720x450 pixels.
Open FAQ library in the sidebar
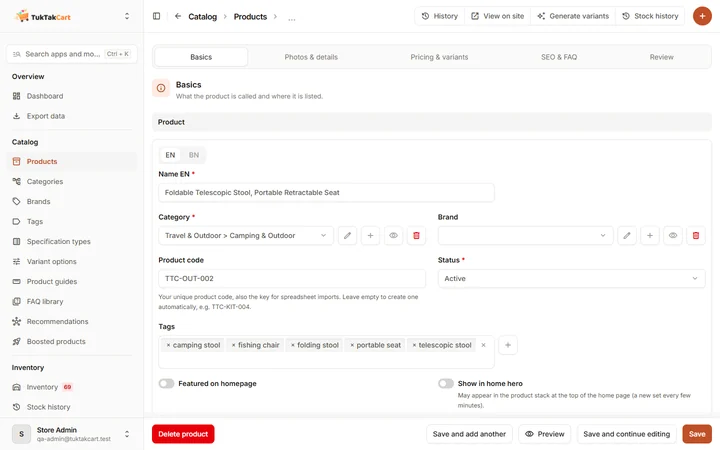[x=72, y=302]
